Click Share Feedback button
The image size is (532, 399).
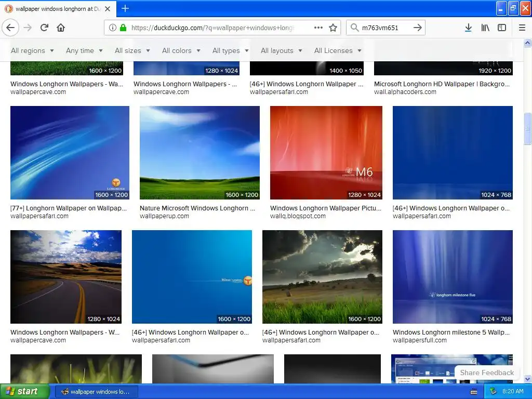(x=487, y=373)
